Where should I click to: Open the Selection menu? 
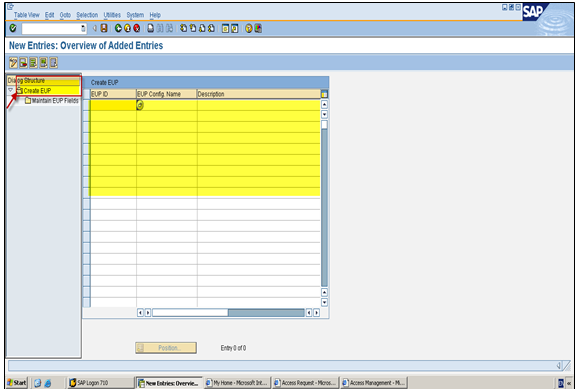(x=87, y=15)
